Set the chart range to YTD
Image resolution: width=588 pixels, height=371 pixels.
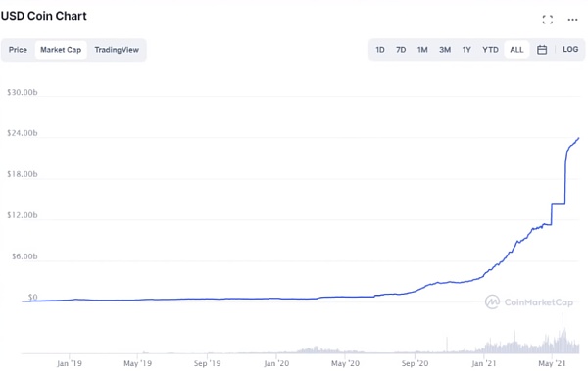coord(491,50)
